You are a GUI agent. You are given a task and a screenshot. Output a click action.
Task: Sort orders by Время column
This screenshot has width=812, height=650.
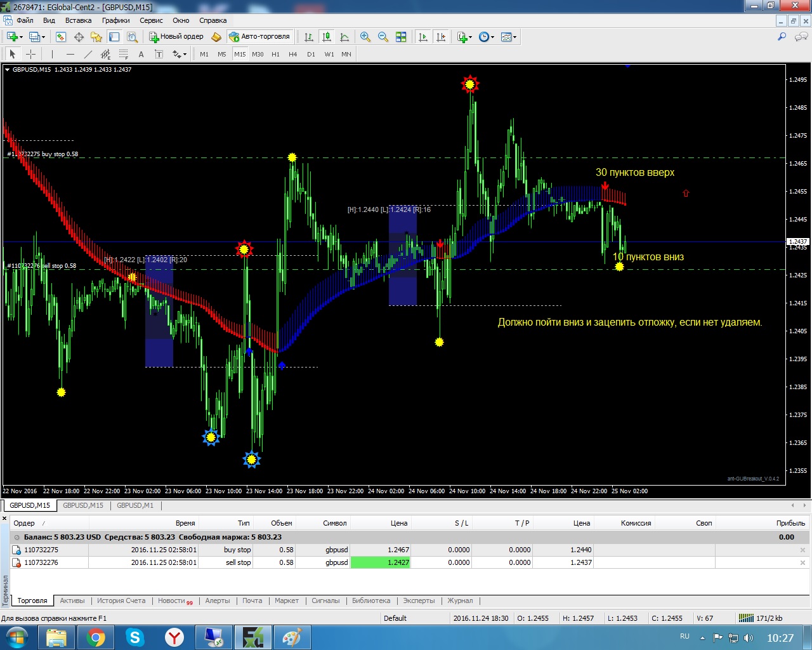click(x=143, y=523)
